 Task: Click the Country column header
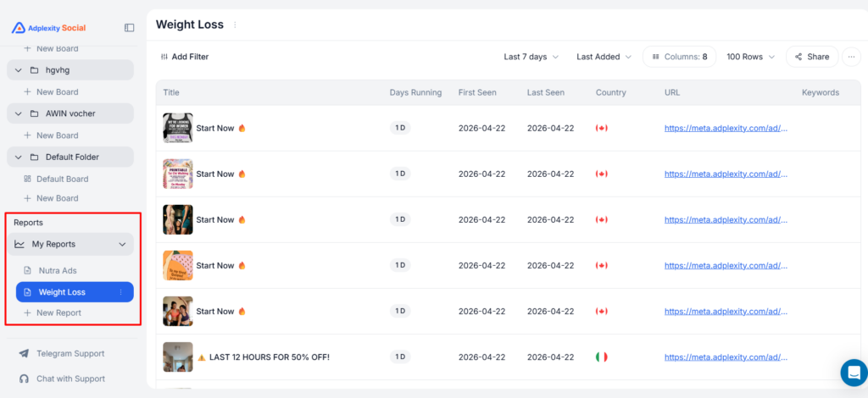(610, 92)
